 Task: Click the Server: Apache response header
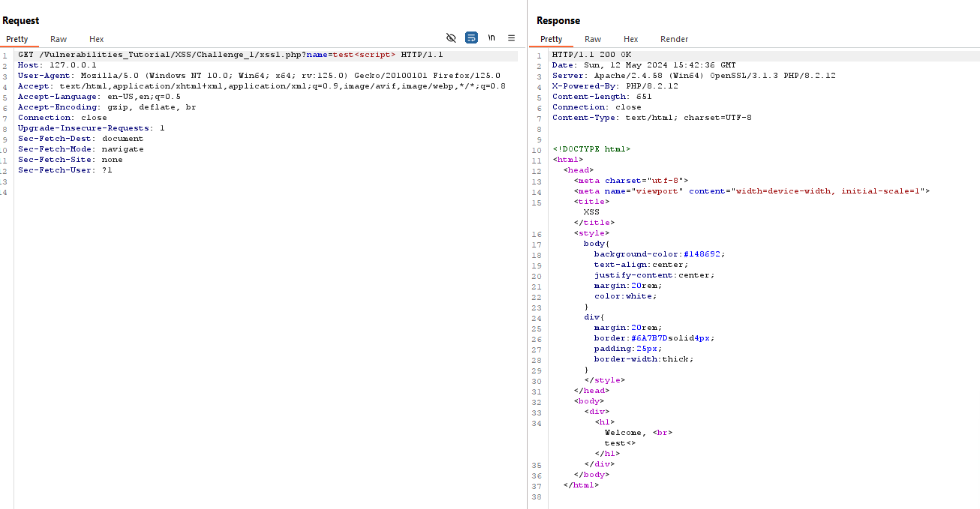[x=694, y=76]
